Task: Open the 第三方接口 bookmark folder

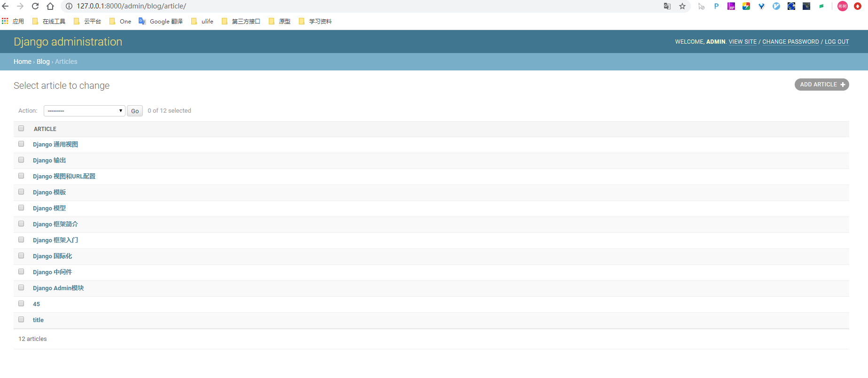Action: pyautogui.click(x=241, y=21)
